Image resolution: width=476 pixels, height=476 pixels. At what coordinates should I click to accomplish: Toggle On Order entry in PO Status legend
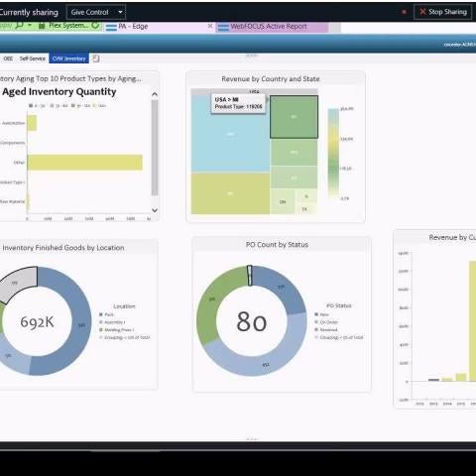click(326, 321)
